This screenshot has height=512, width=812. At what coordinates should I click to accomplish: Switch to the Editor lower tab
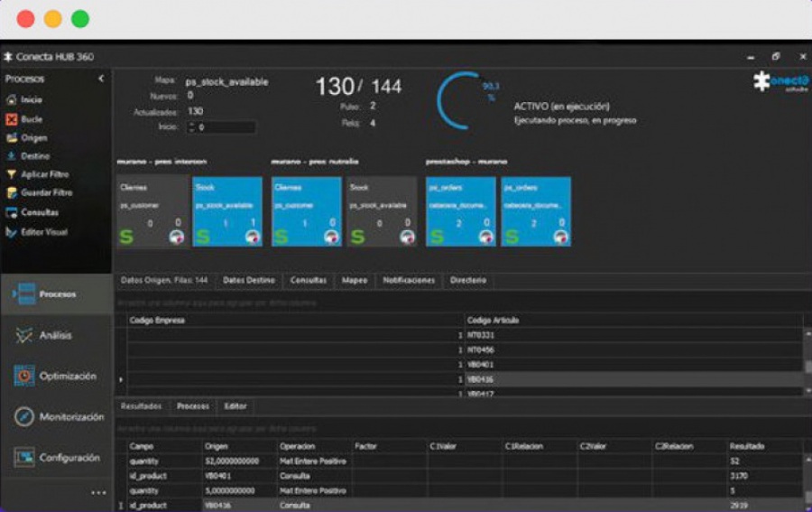click(235, 406)
